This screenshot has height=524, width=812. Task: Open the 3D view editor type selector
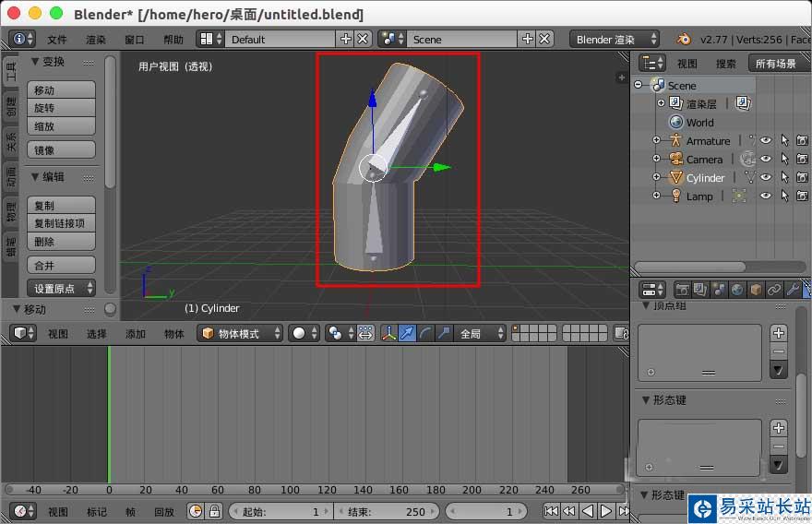(x=23, y=333)
